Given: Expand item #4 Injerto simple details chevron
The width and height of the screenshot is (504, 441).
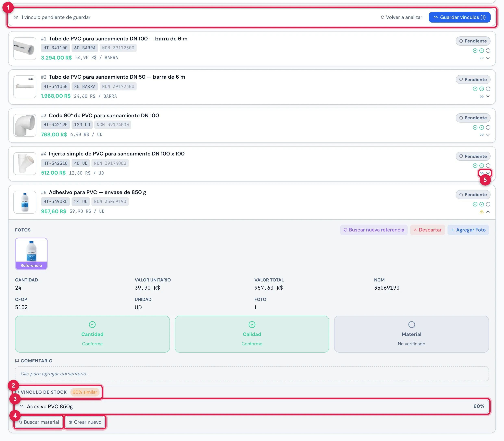Looking at the screenshot, I should click(488, 173).
